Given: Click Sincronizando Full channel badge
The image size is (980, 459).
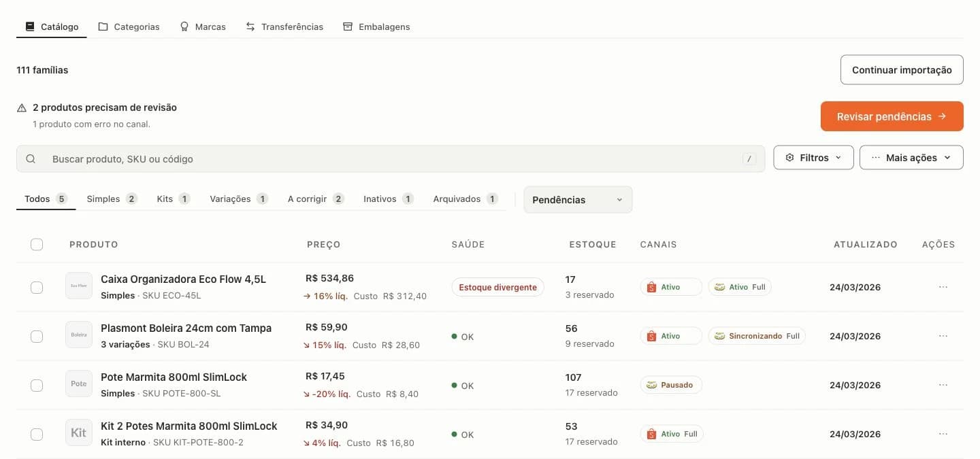Looking at the screenshot, I should [x=757, y=336].
